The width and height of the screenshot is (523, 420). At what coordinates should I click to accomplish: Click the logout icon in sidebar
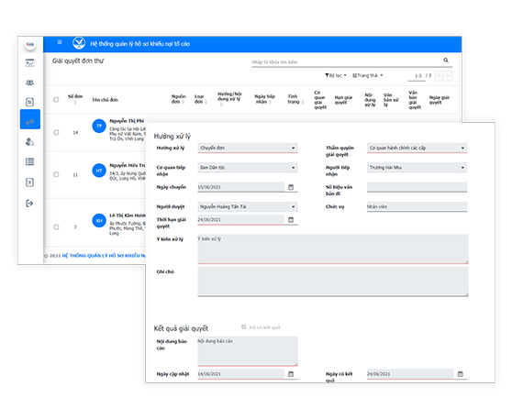pos(29,204)
